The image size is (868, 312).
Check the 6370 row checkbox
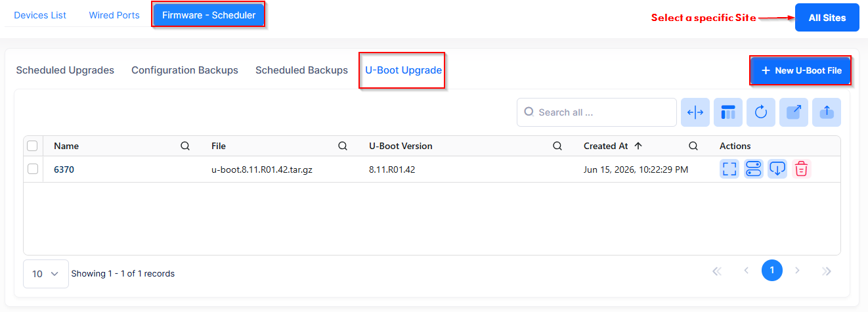(x=32, y=169)
